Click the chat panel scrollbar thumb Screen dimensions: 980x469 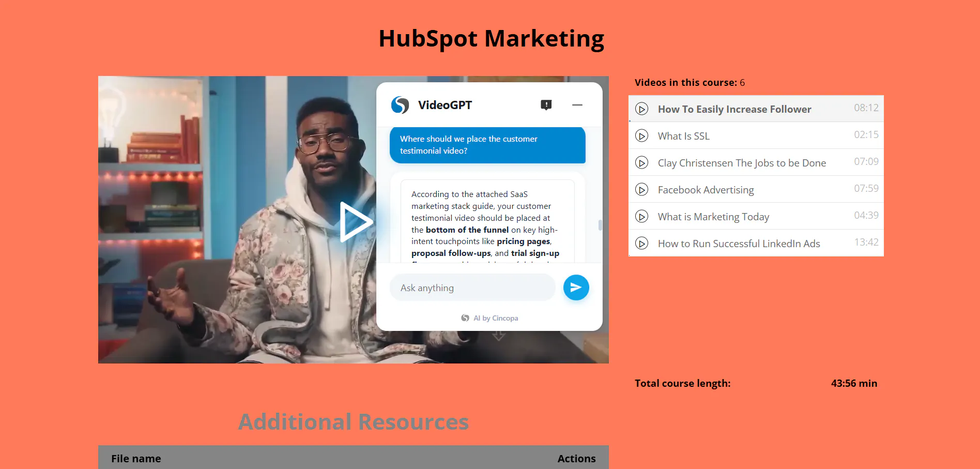600,225
